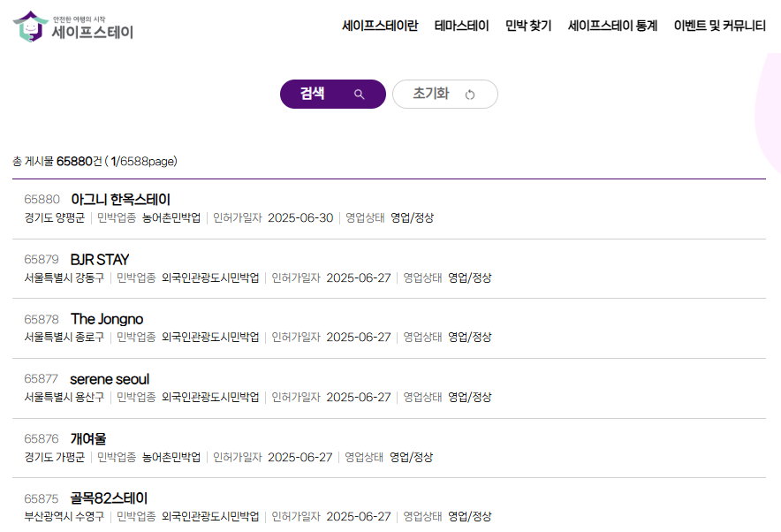Open the 테마스테이 menu
This screenshot has width=781, height=532.
[x=462, y=26]
